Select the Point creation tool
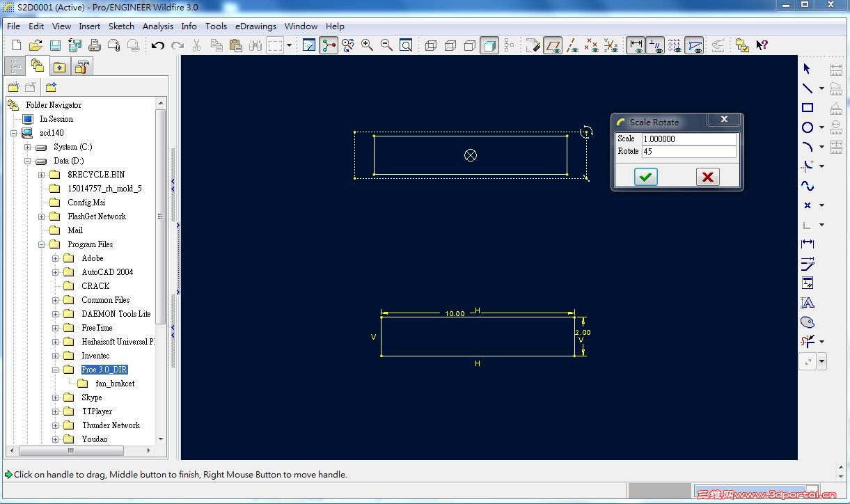Viewport: 850px width, 504px height. [x=807, y=205]
